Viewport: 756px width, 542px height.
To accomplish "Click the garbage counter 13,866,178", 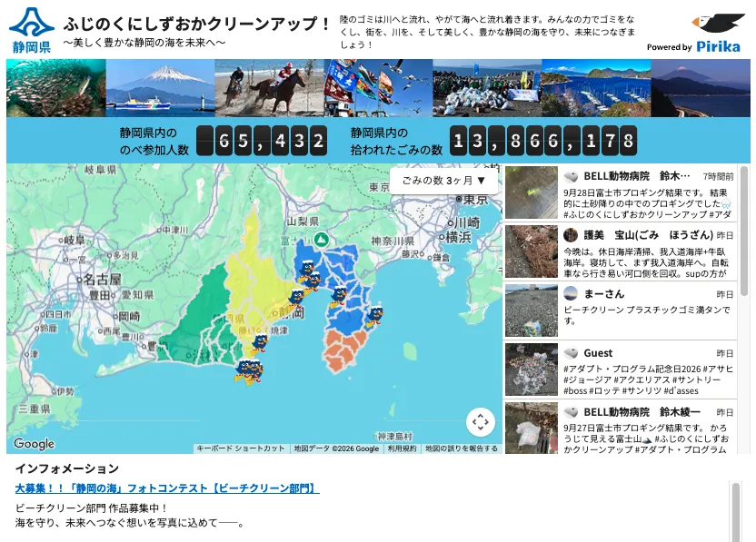I will point(542,141).
